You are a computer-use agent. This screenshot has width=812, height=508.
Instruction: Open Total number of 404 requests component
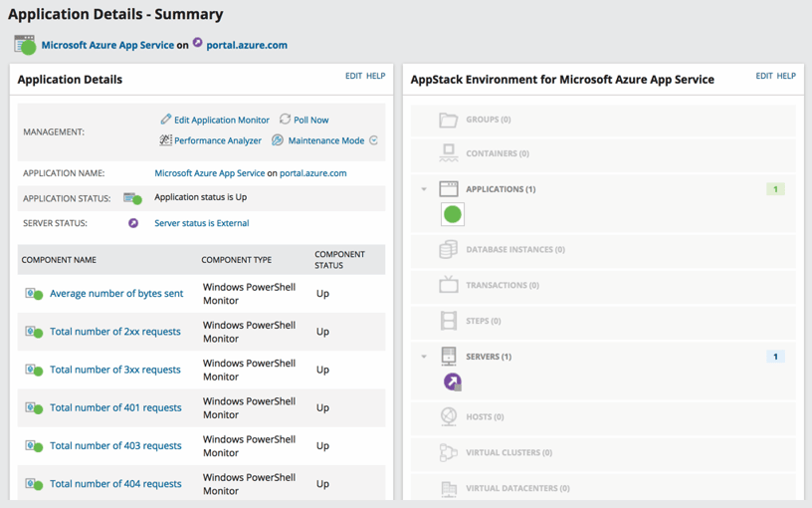coord(115,484)
